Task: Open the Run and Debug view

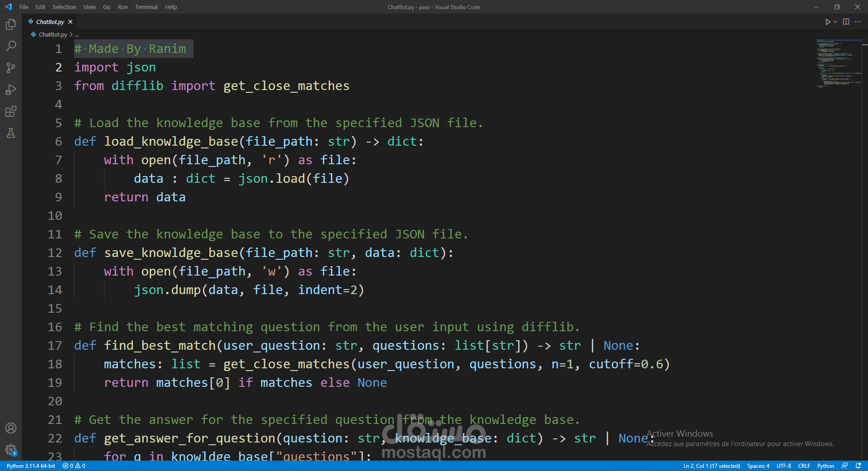Action: pos(11,90)
